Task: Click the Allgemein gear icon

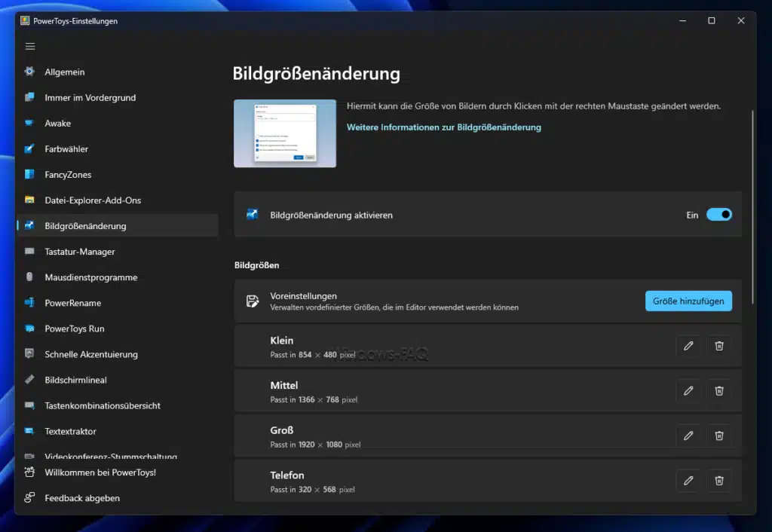Action: [29, 72]
